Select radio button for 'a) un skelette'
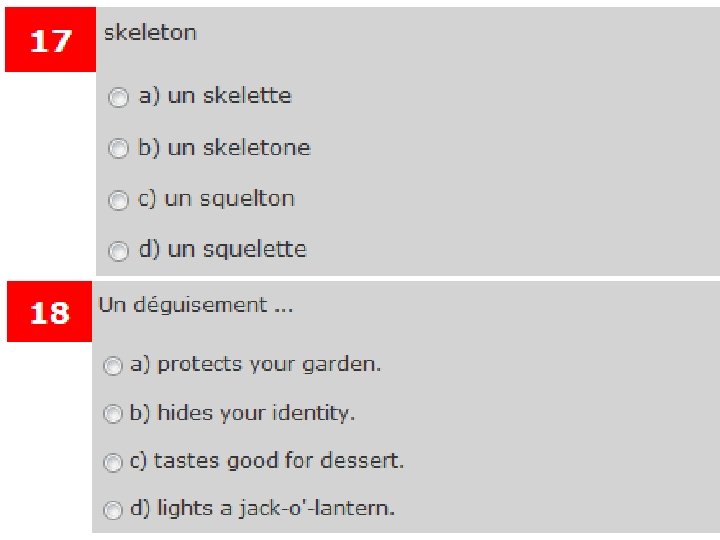720x540 pixels. pyautogui.click(x=119, y=97)
